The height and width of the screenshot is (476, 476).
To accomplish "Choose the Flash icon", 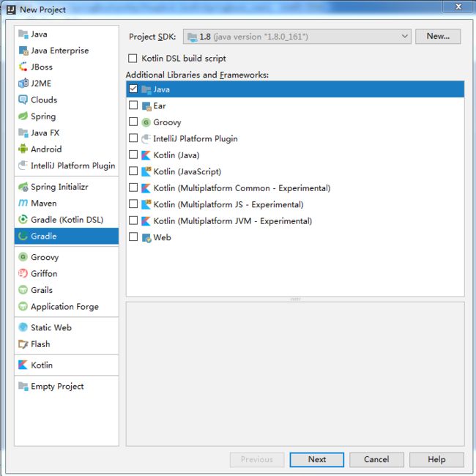I will pos(23,344).
